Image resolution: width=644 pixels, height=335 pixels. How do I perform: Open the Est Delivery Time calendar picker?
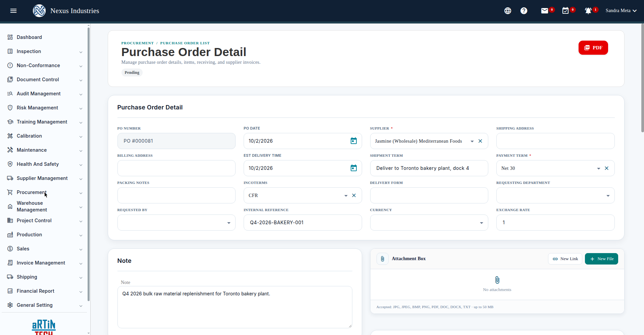(354, 168)
